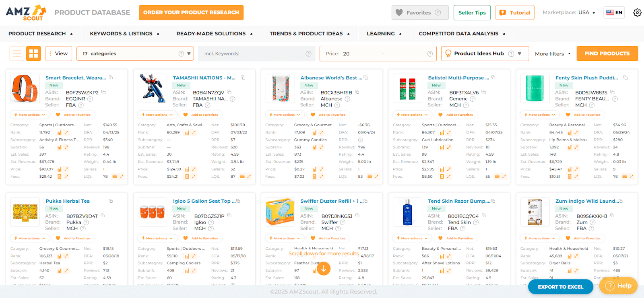644x298 pixels.
Task: Go to AMZScout logo home
Action: [x=26, y=12]
